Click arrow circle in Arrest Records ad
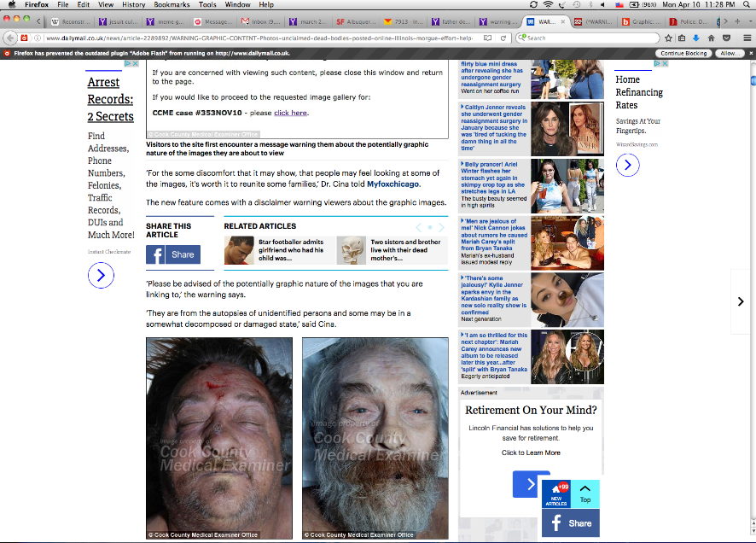This screenshot has height=543, width=756. coord(101,276)
